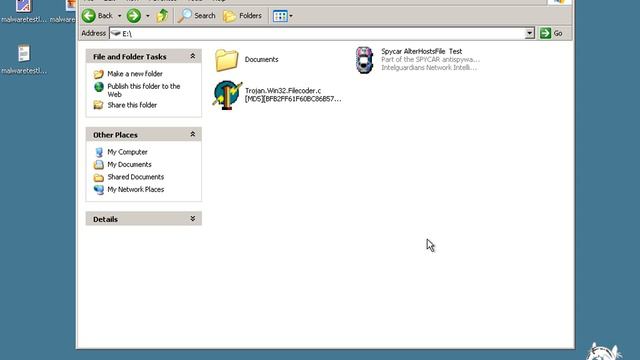Click the Documents folder name
640x360 pixels.
[261, 60]
